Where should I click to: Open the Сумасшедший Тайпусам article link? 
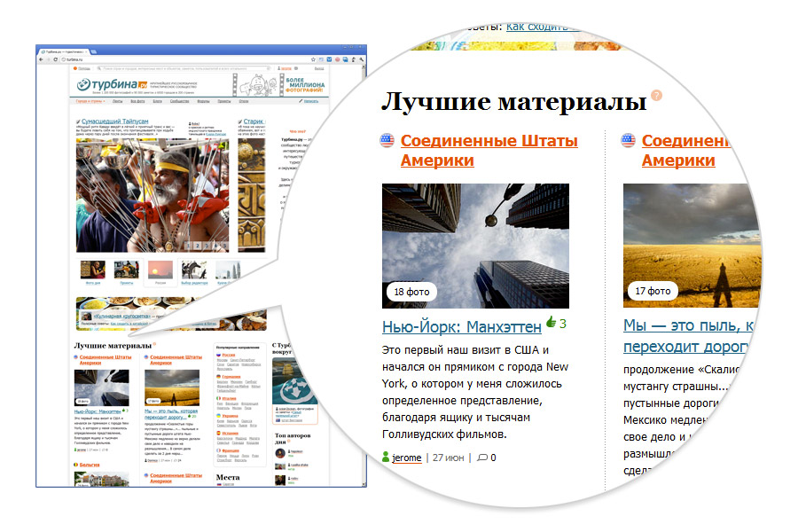(115, 121)
